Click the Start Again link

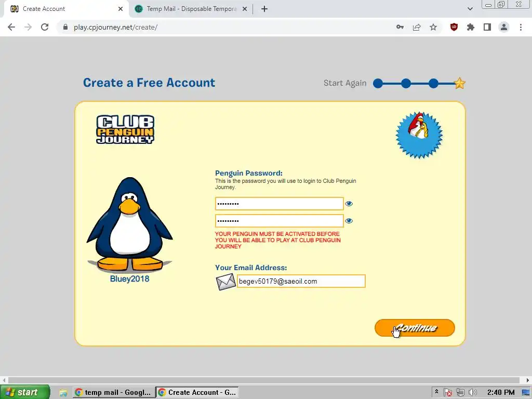pyautogui.click(x=345, y=83)
